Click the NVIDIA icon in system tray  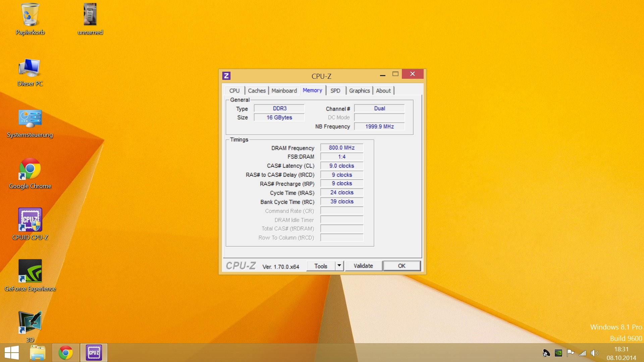(558, 353)
